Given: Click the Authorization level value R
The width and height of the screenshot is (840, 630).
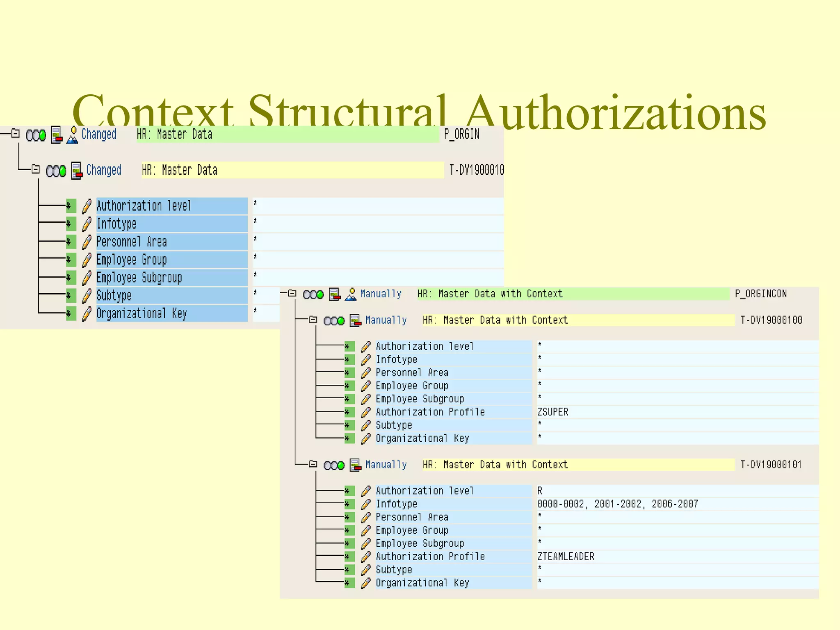Looking at the screenshot, I should [540, 491].
